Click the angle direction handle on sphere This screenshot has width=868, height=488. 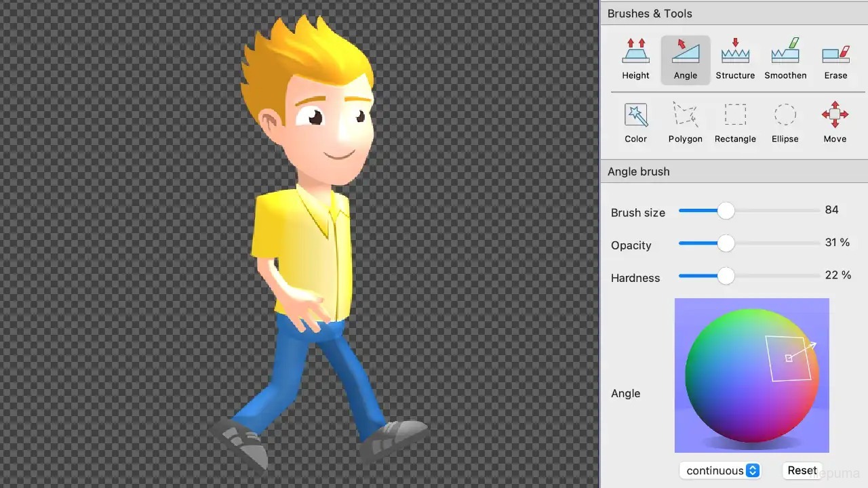(789, 358)
